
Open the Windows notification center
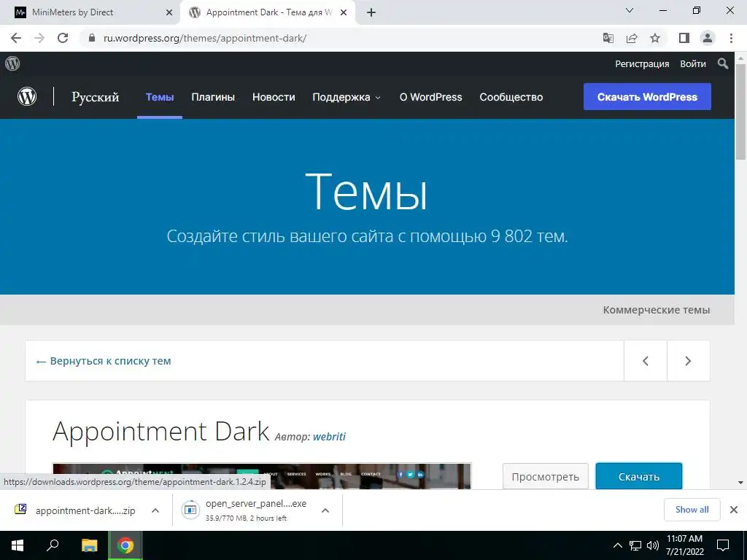pos(723,545)
